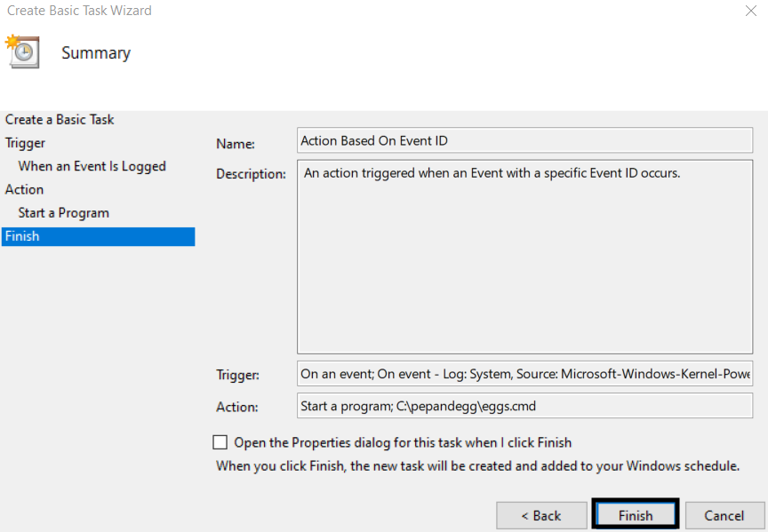Go back with the Back button
The width and height of the screenshot is (768, 532).
(541, 515)
